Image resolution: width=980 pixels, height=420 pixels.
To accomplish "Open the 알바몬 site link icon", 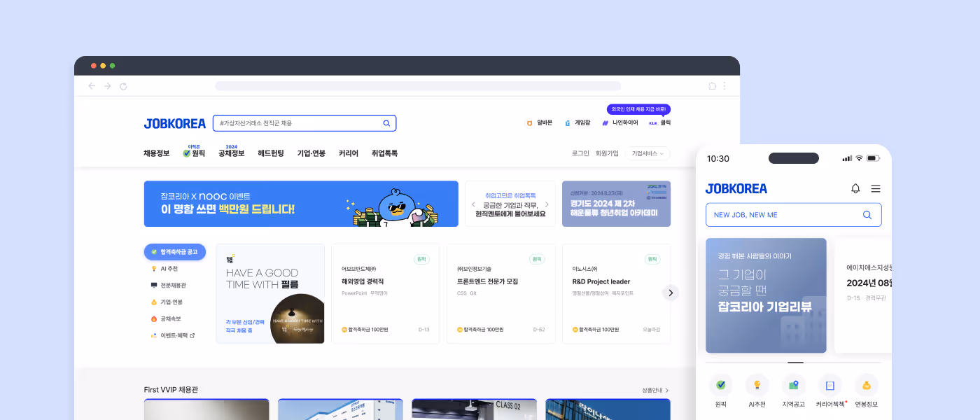I will click(529, 123).
